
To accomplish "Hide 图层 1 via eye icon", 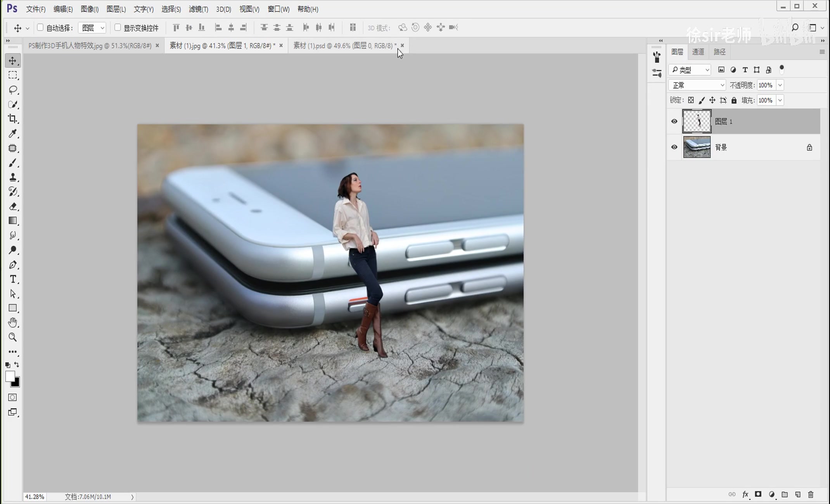I will (674, 121).
